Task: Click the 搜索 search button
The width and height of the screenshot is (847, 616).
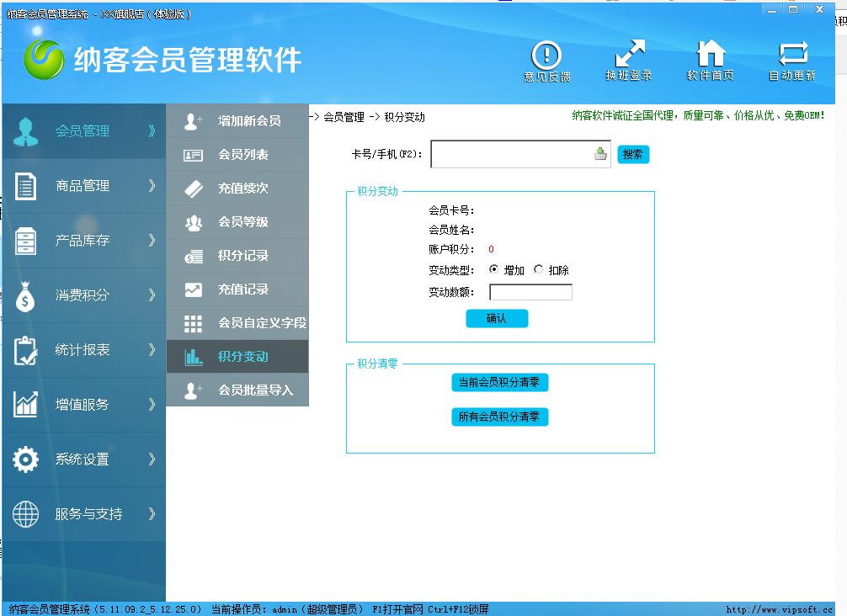Action: [x=632, y=155]
